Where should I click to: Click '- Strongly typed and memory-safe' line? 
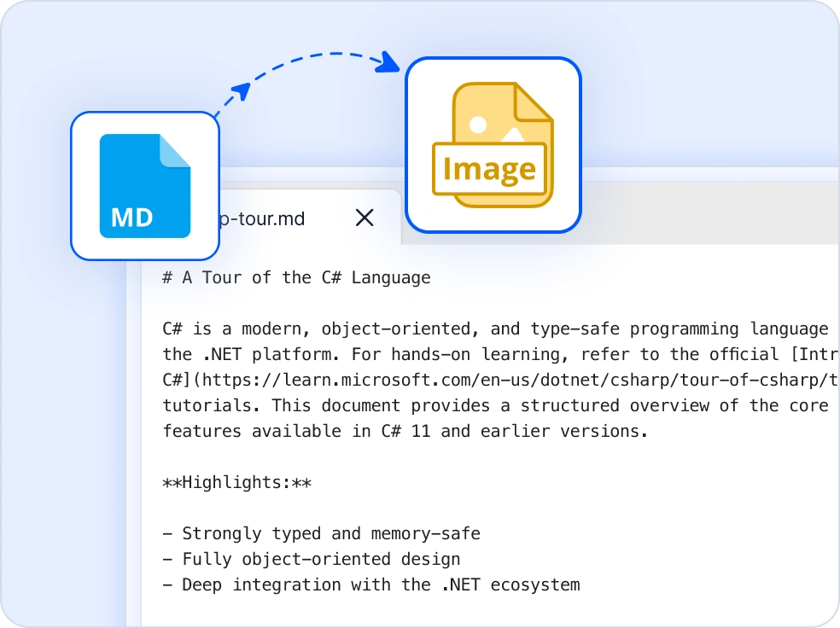(322, 533)
